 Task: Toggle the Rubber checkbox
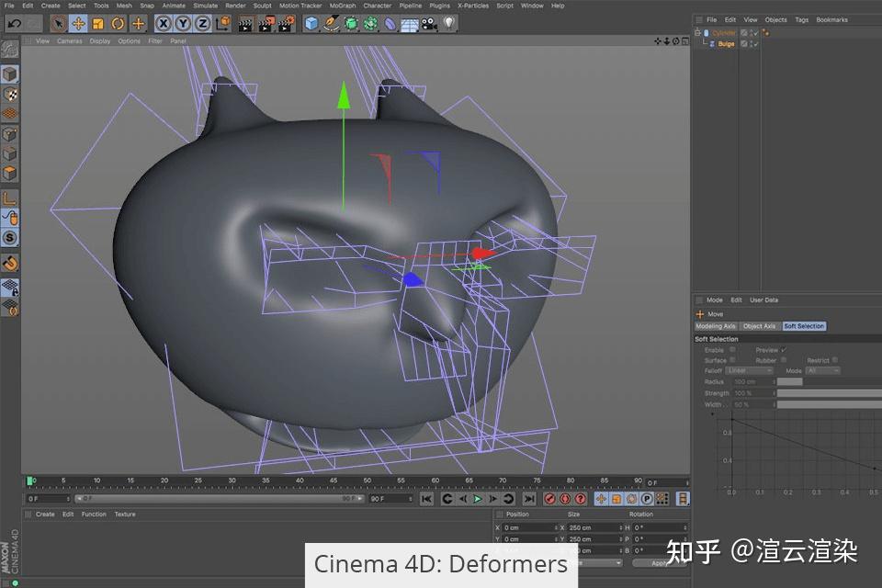click(x=784, y=360)
